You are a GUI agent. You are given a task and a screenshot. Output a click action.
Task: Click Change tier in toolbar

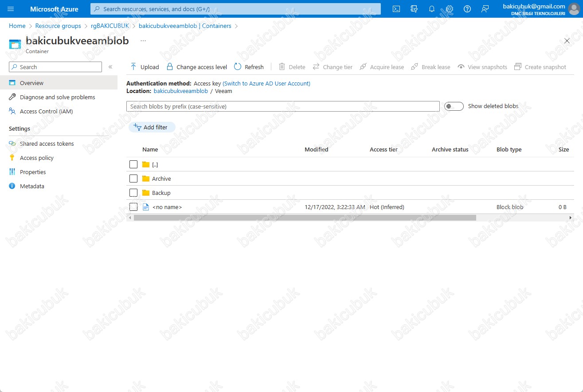click(x=333, y=67)
